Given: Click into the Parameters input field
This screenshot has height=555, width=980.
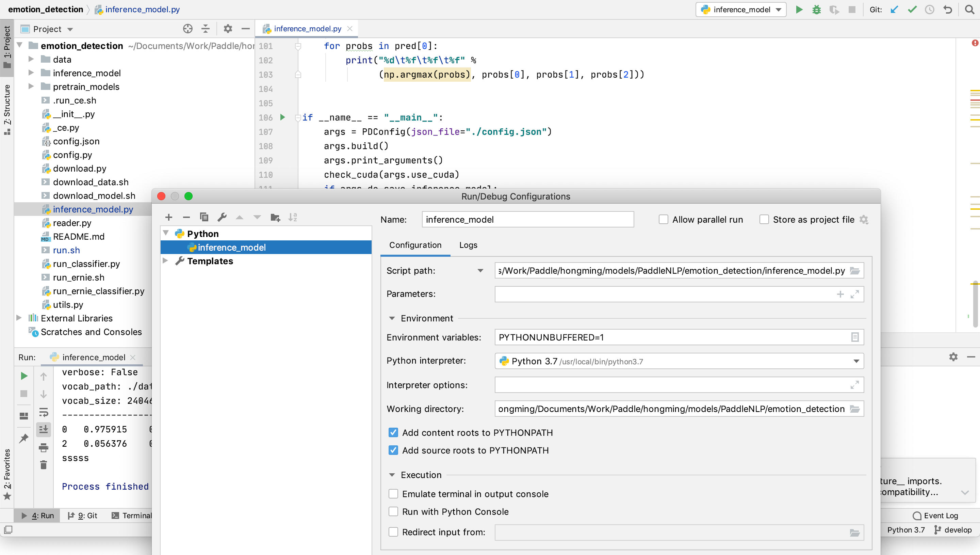Looking at the screenshot, I should point(663,294).
